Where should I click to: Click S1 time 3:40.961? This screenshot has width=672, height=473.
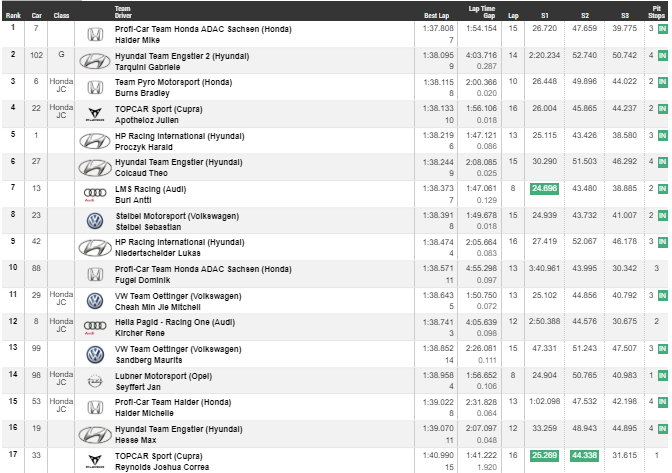click(544, 268)
